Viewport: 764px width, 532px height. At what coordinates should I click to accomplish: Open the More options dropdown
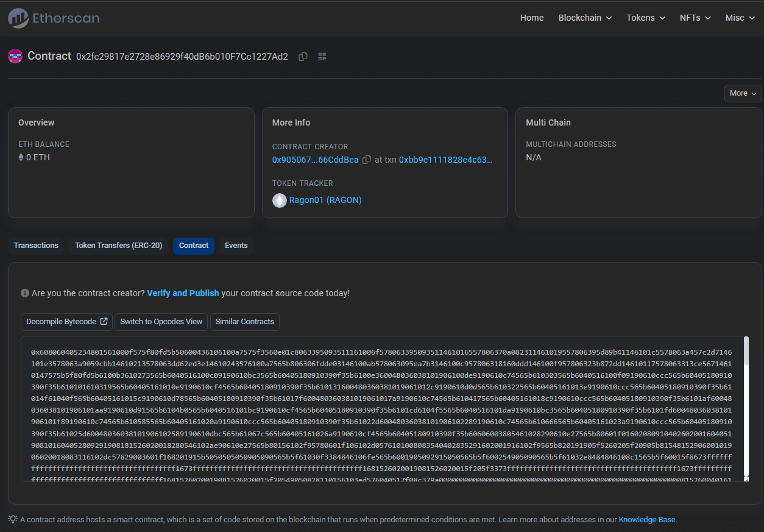pyautogui.click(x=743, y=93)
